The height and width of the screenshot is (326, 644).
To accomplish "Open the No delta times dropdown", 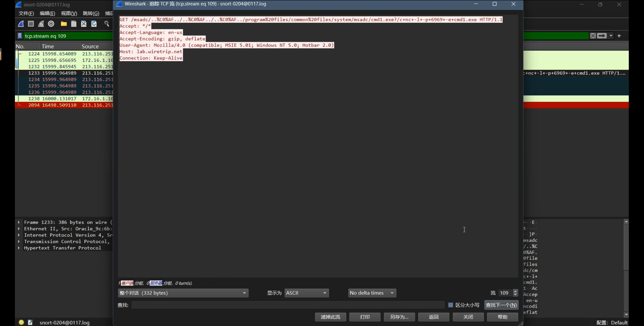I will pos(372,293).
